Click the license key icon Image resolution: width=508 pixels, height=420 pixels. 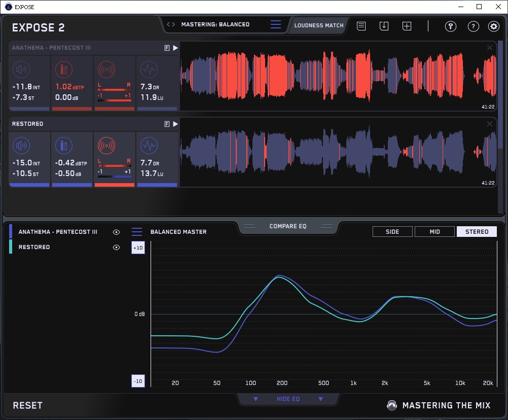(x=450, y=26)
